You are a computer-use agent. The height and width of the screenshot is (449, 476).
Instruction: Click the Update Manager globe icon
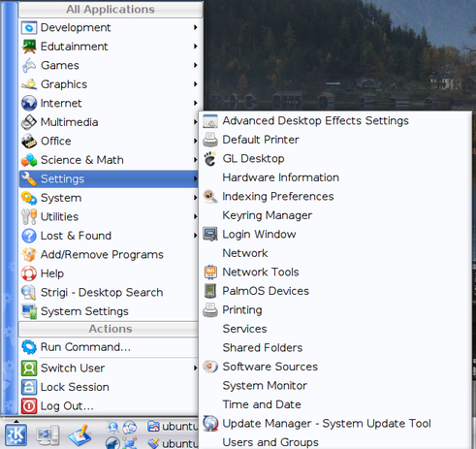pos(210,424)
